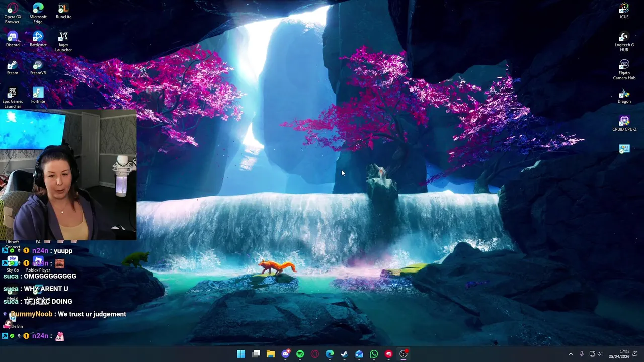644x362 pixels.
Task: Open the Opera GX Browser desktop shortcut
Action: click(13, 13)
